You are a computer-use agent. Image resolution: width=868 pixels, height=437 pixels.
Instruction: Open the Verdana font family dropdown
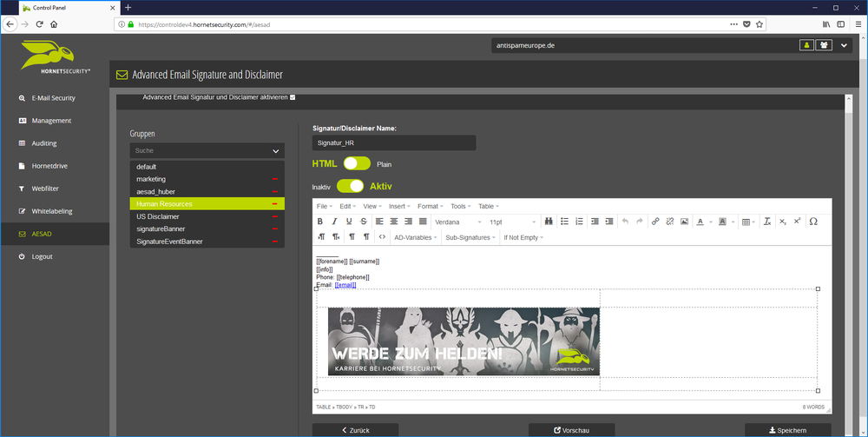point(458,222)
